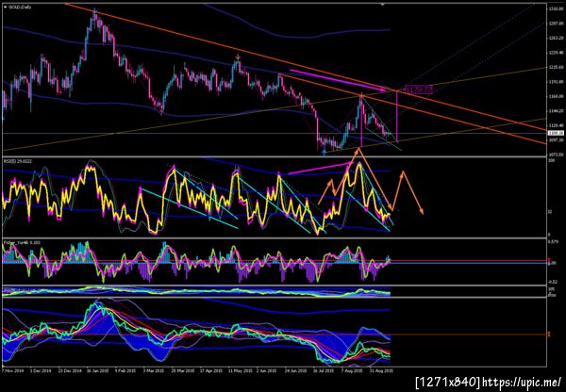Click the 9 Feb 2015 date label
The height and width of the screenshot is (392, 566).
[x=127, y=370]
